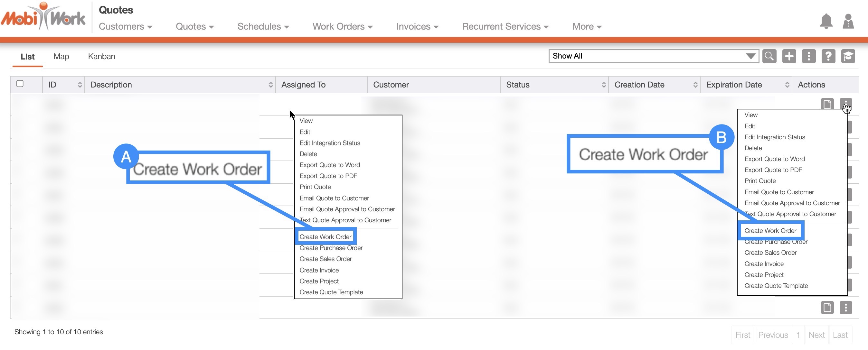Open the toolbar three-dot options icon

tap(808, 56)
